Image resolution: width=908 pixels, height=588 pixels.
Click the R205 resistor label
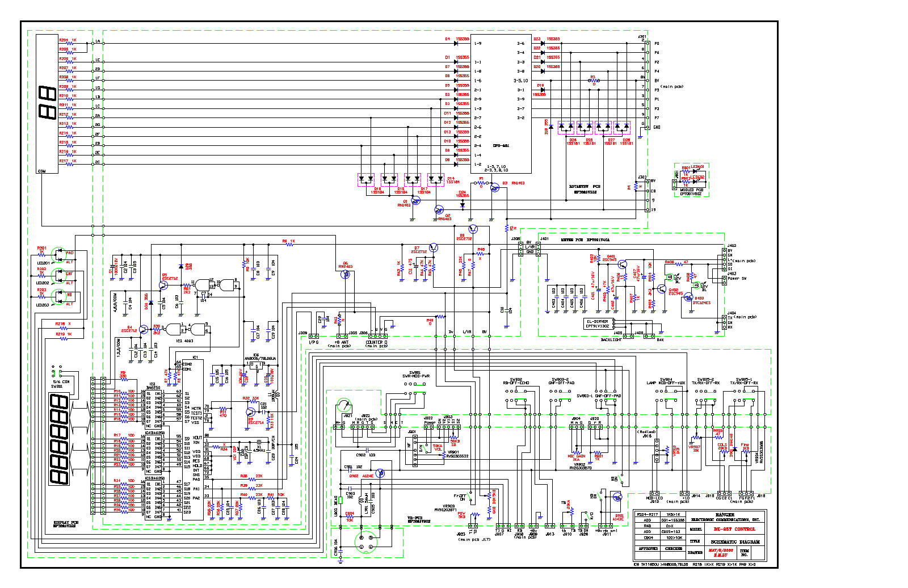coord(64,49)
